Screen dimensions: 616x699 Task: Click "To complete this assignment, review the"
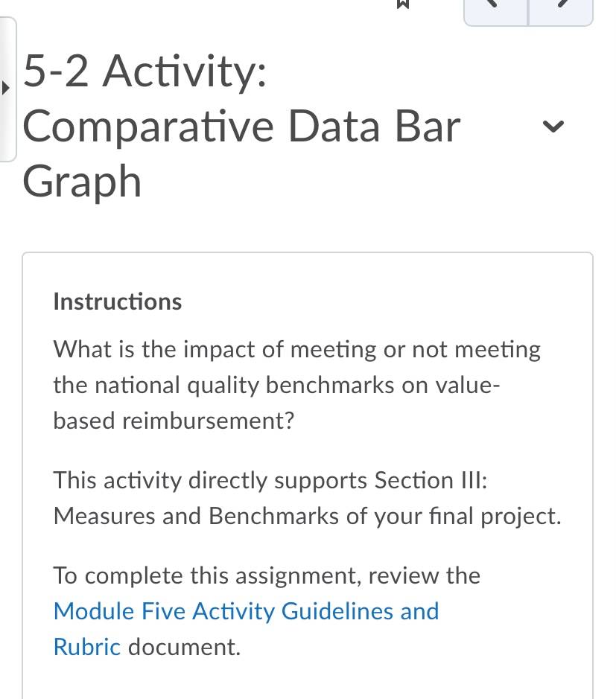267,575
